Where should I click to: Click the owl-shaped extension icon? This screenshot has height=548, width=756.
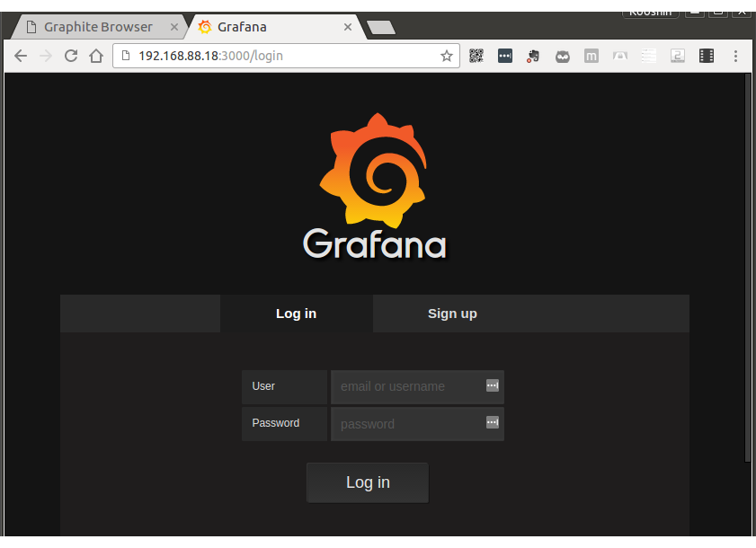[562, 56]
